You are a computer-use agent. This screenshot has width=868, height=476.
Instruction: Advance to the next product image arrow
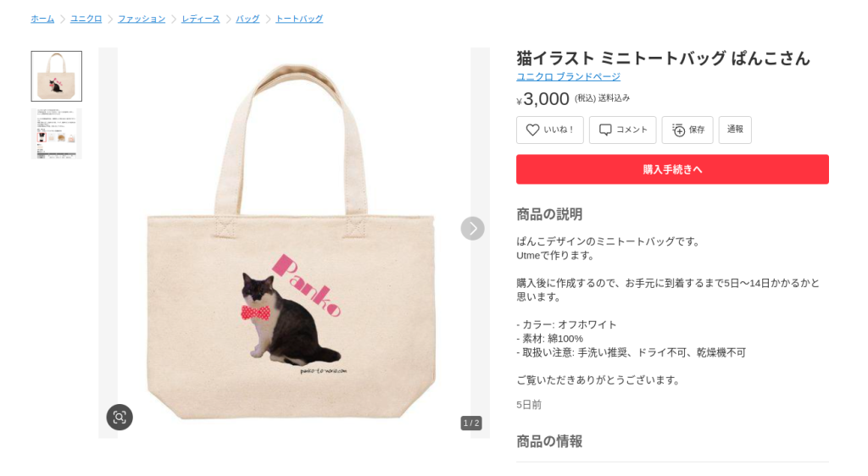pos(472,229)
